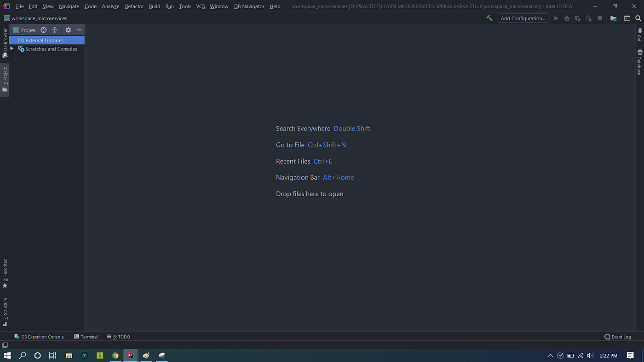The image size is (644, 362).
Task: Open the 2: Favorites side tab
Action: click(x=5, y=274)
